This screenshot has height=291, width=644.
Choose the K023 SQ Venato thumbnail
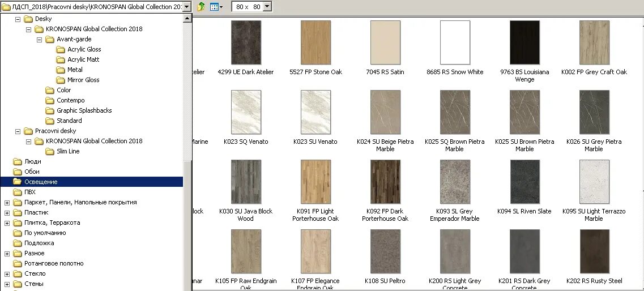coord(246,113)
